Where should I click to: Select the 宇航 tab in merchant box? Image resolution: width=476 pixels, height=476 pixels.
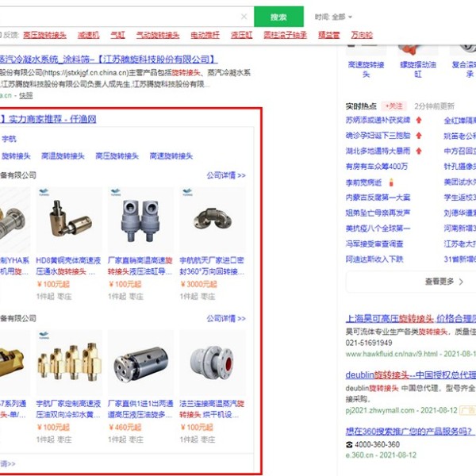coord(9,139)
